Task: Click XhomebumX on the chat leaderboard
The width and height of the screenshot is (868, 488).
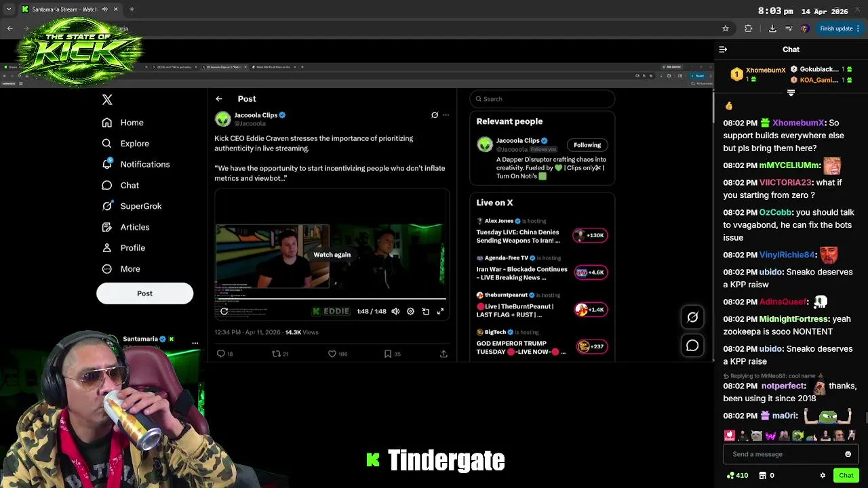Action: coord(765,70)
